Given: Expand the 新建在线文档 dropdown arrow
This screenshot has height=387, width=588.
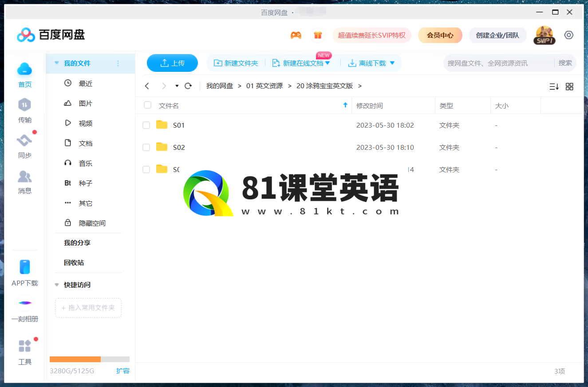Looking at the screenshot, I should click(328, 63).
